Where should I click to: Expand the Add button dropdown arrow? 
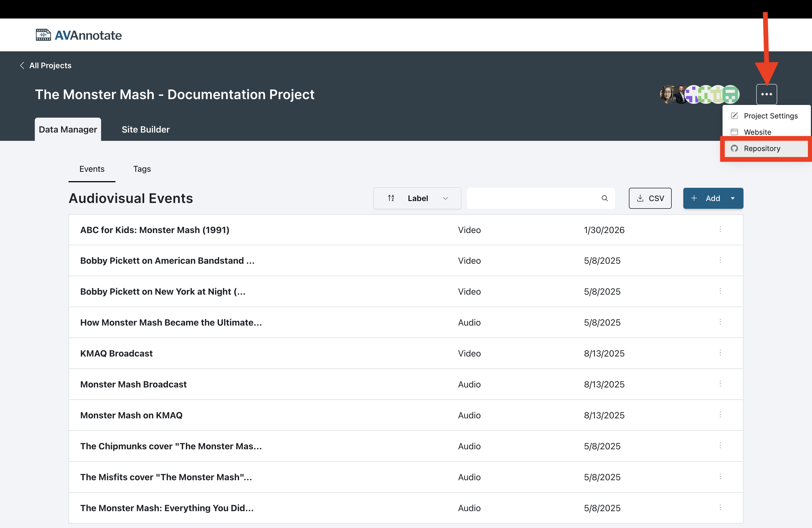point(732,198)
